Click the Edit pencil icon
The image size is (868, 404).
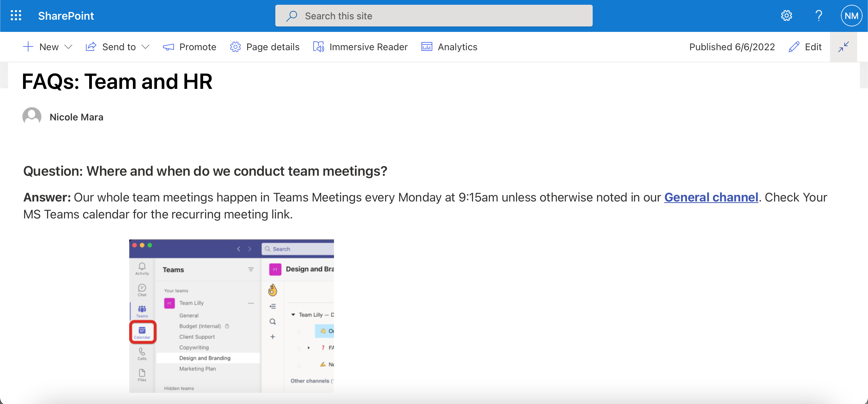(793, 47)
